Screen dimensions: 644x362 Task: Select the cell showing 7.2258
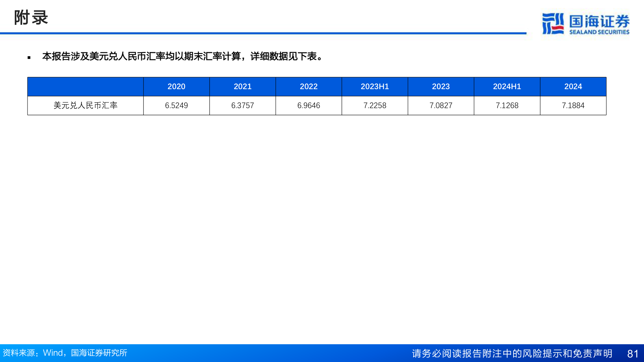pyautogui.click(x=375, y=106)
